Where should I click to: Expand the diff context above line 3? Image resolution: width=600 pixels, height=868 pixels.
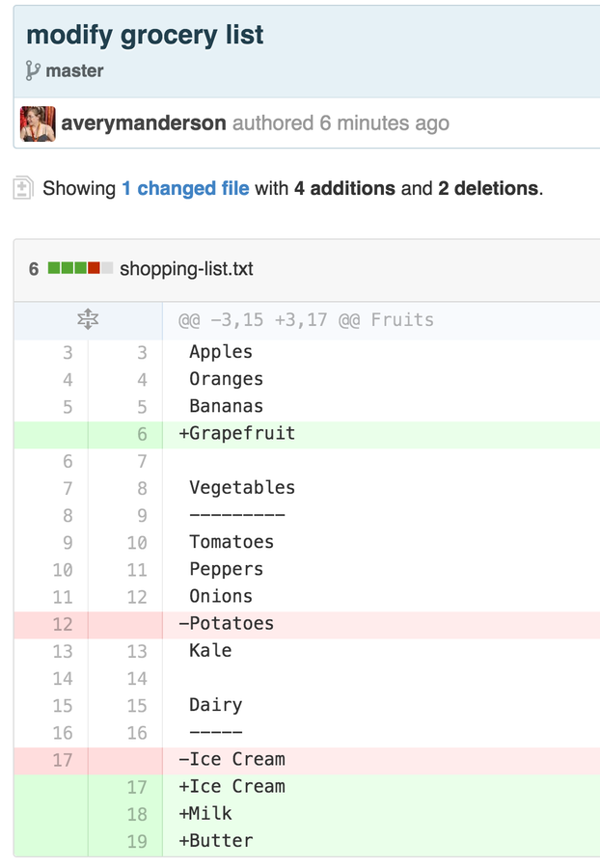pyautogui.click(x=88, y=320)
